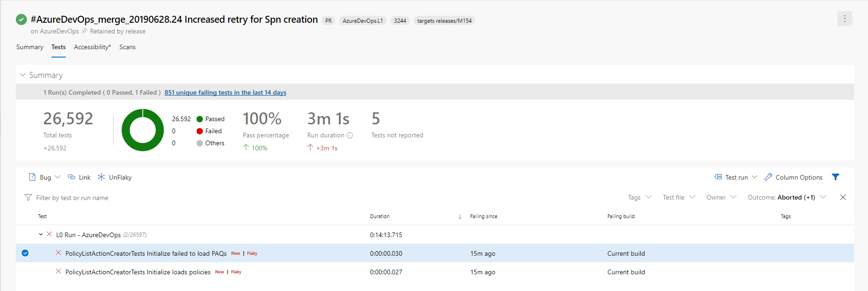Viewport: 868px width, 291px height.
Task: Open the Outcome: Aborted (+1) dropdown
Action: click(x=787, y=197)
